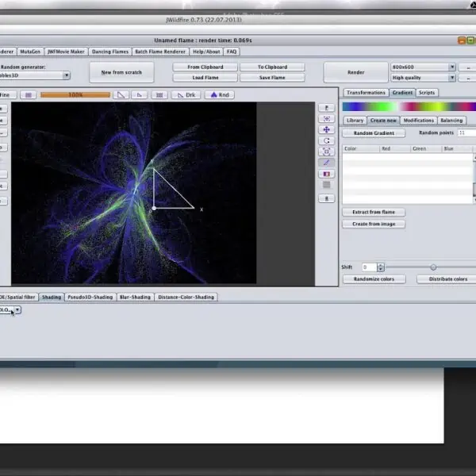The height and width of the screenshot is (476, 476).
Task: Click the Shift value stepper arrows
Action: point(381,267)
